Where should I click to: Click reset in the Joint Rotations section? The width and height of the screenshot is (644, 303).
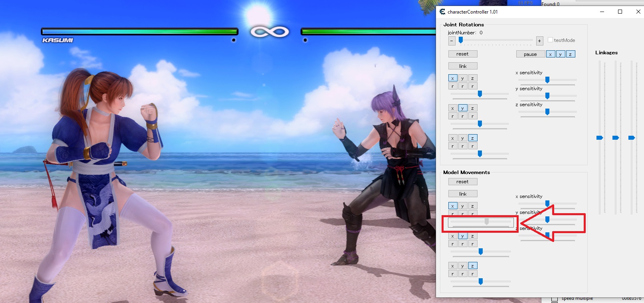point(463,54)
